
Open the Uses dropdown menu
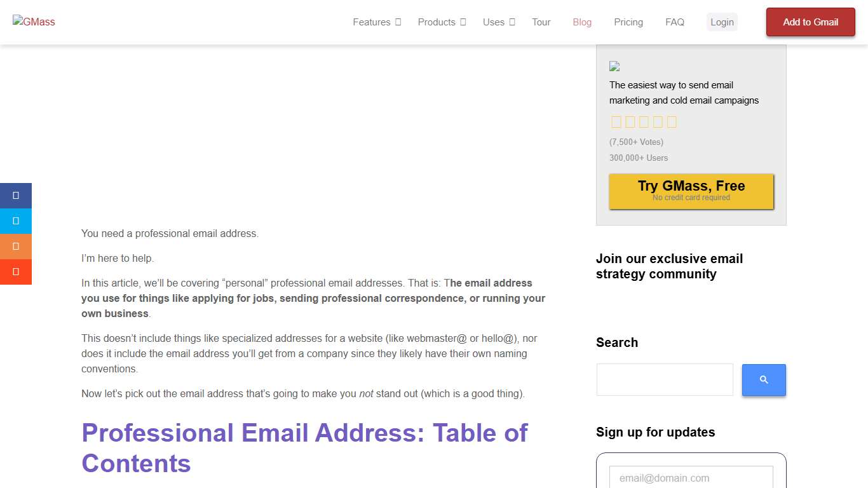click(x=498, y=22)
